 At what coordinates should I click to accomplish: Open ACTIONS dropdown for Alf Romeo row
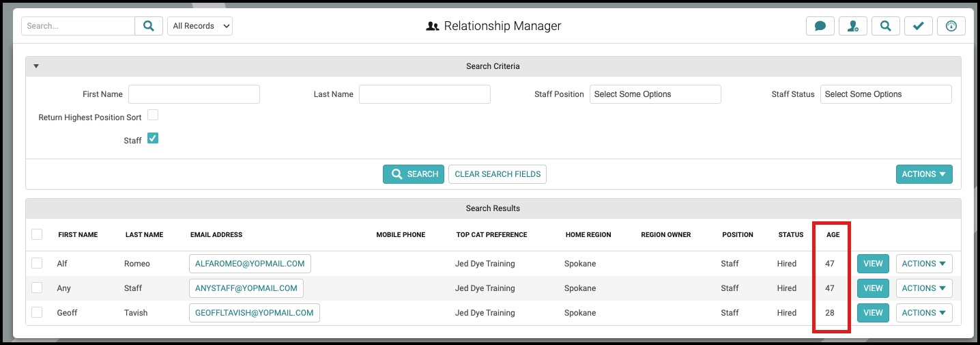tap(924, 264)
